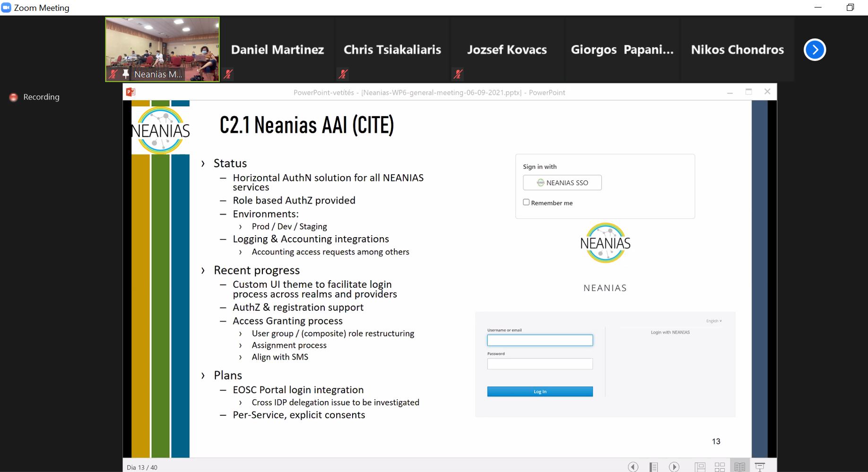Select Giorgos Papani... participant tile
Image resolution: width=868 pixels, height=472 pixels.
pyautogui.click(x=622, y=50)
